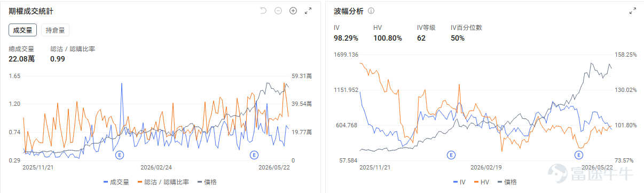Select the 成交量 tab
The image size is (644, 193).
pyautogui.click(x=22, y=30)
